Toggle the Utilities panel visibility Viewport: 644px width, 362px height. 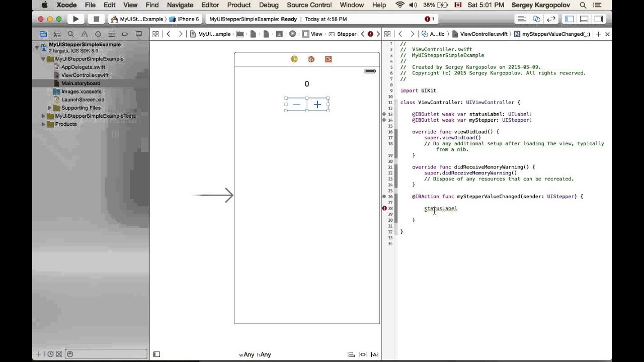point(599,19)
